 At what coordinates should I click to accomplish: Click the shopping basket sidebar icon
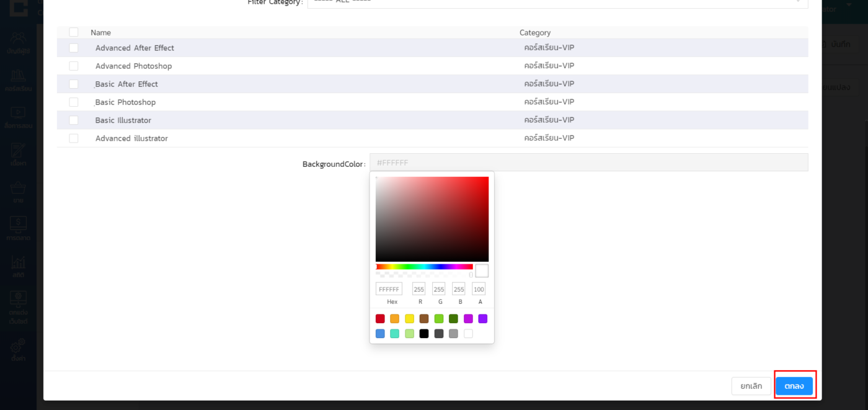17,187
